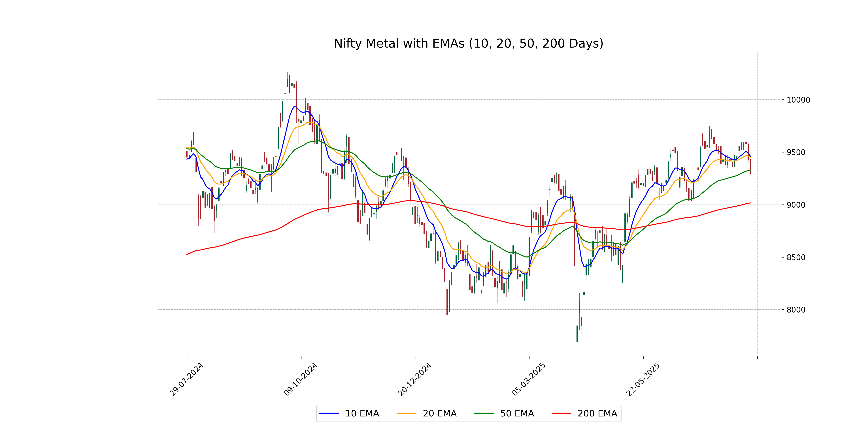Click the chart title 'Nifty Metal with EMAs'
This screenshot has height=434, width=868.
click(468, 43)
